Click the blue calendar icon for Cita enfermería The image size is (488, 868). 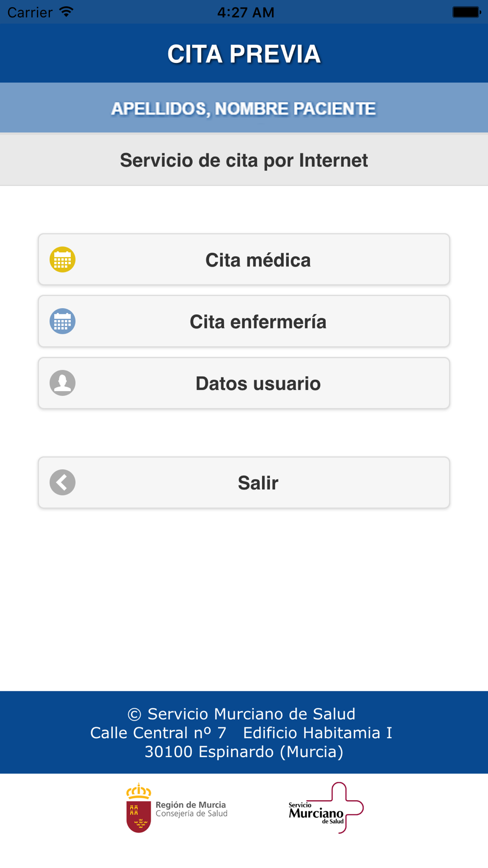click(x=62, y=321)
